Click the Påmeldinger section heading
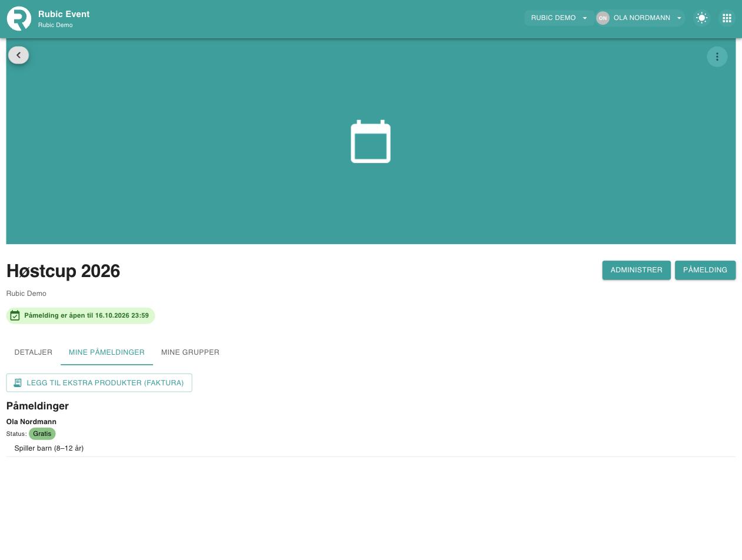Viewport: 742px width, 560px height. point(38,406)
